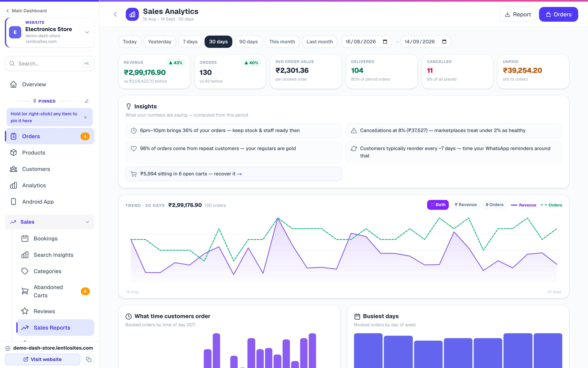Download the Report

click(518, 14)
